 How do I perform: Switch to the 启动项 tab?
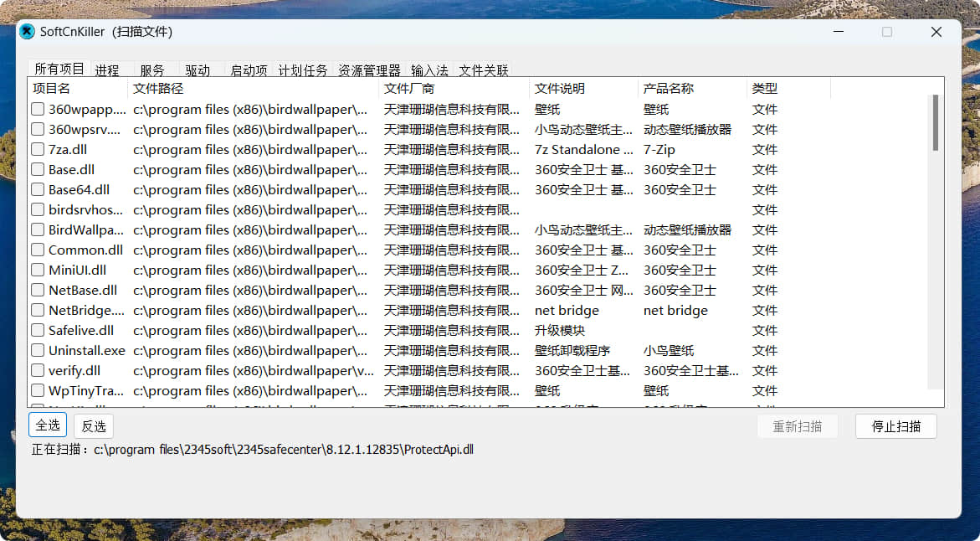[249, 70]
